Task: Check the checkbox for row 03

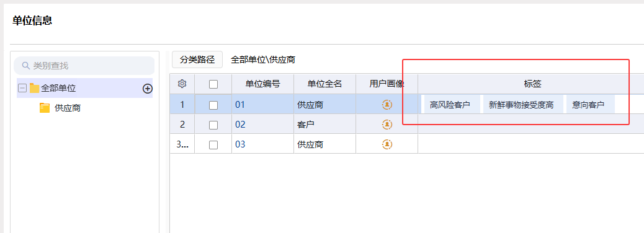Action: [213, 145]
